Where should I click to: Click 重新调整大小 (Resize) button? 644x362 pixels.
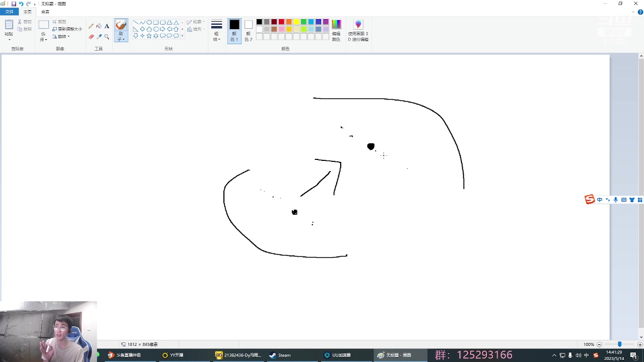pyautogui.click(x=67, y=29)
